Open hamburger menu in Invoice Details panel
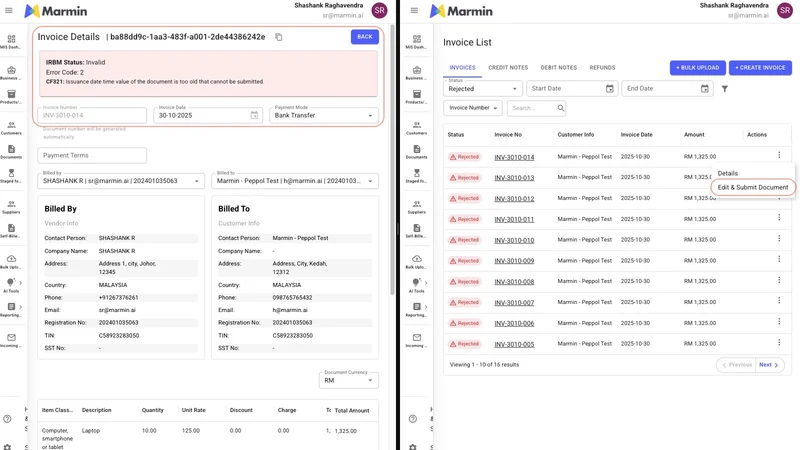This screenshot has width=800, height=450. tap(9, 10)
